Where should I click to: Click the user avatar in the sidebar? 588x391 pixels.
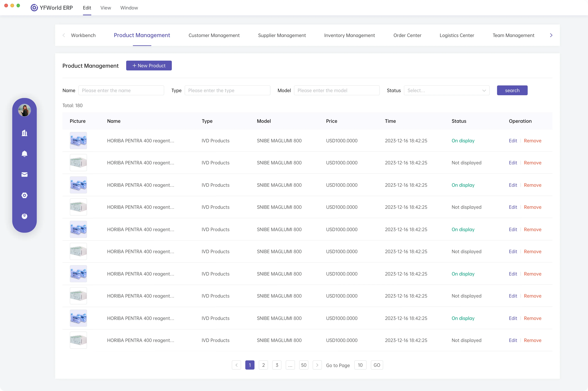click(24, 110)
